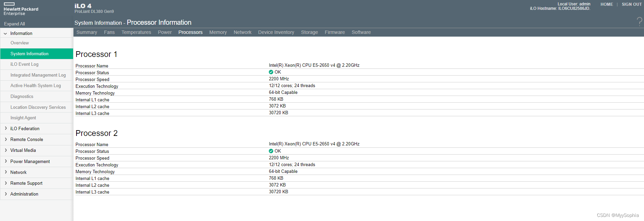Click Expand All in sidebar
The image size is (644, 221).
click(15, 24)
